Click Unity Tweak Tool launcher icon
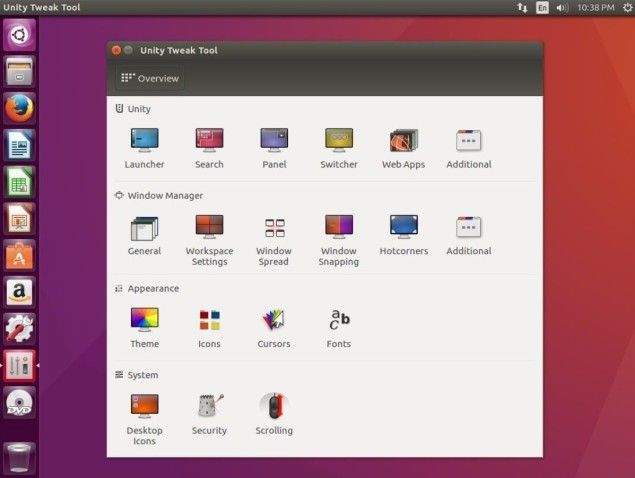Viewport: 635px width, 478px height. (x=19, y=366)
